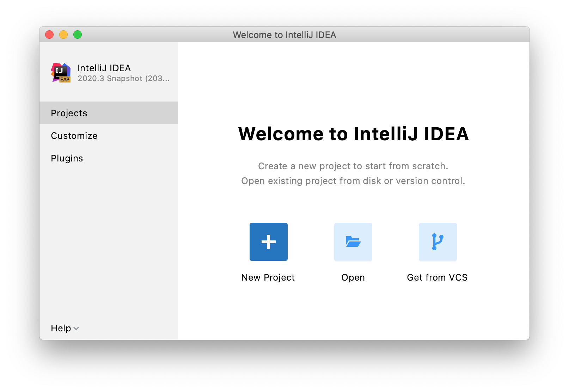Viewport: 569px width, 392px height.
Task: Click the Get from VCS text label
Action: click(x=437, y=277)
